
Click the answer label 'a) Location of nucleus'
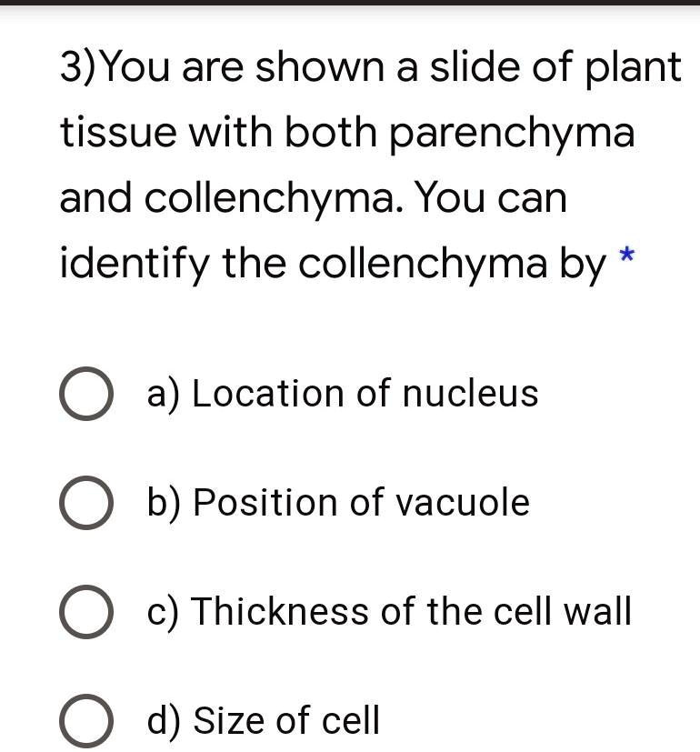(x=342, y=393)
